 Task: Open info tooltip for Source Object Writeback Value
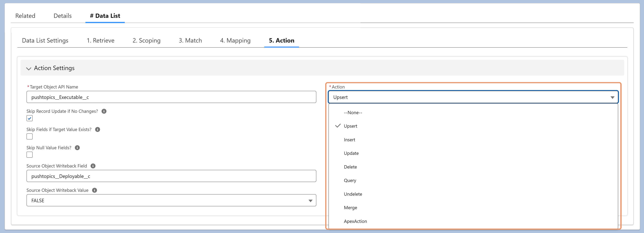95,190
